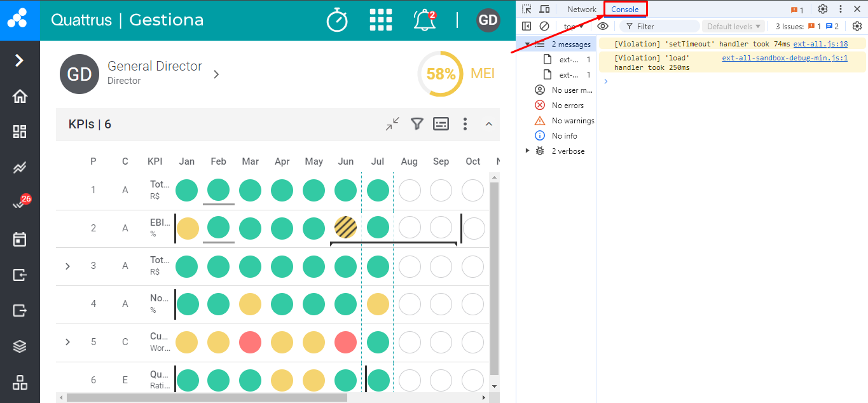Click the KPI column header
868x403 pixels.
click(155, 161)
